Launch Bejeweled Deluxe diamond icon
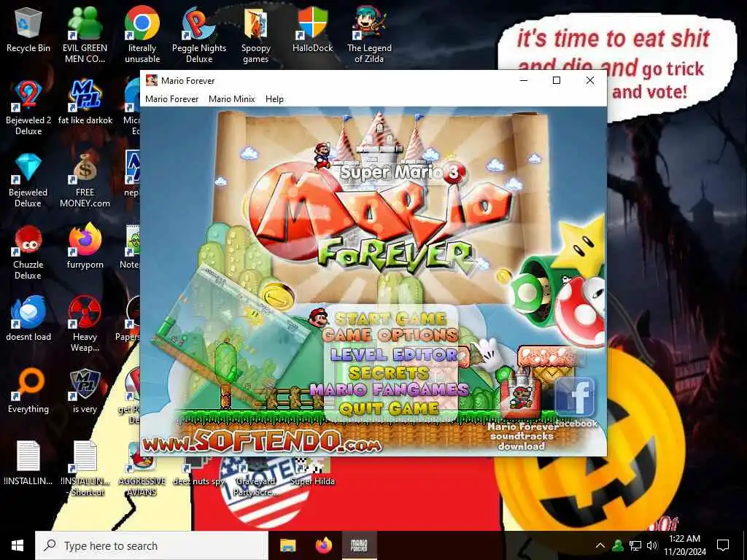This screenshot has height=560, width=747. 28,179
